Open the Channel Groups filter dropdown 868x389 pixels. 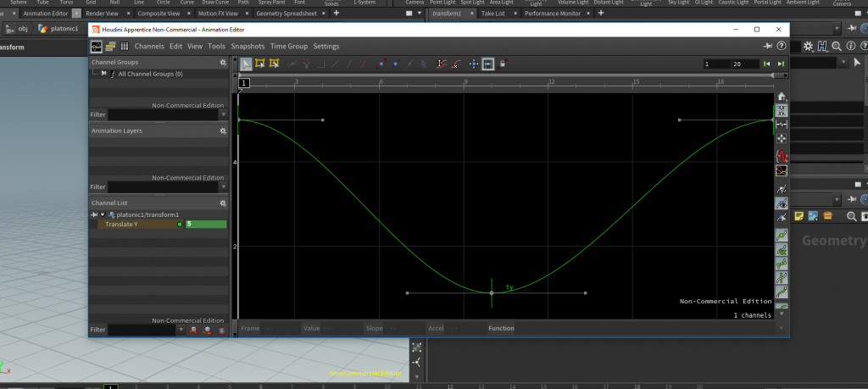[x=223, y=114]
